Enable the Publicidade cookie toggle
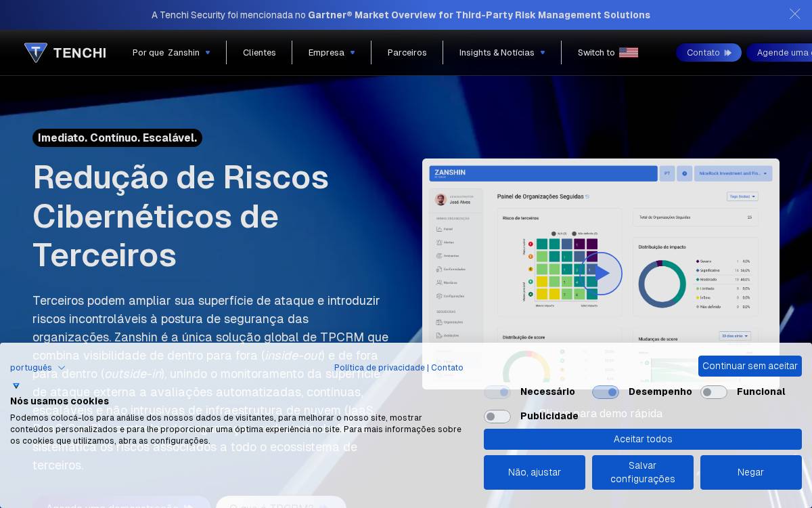This screenshot has width=812, height=508. 497,417
